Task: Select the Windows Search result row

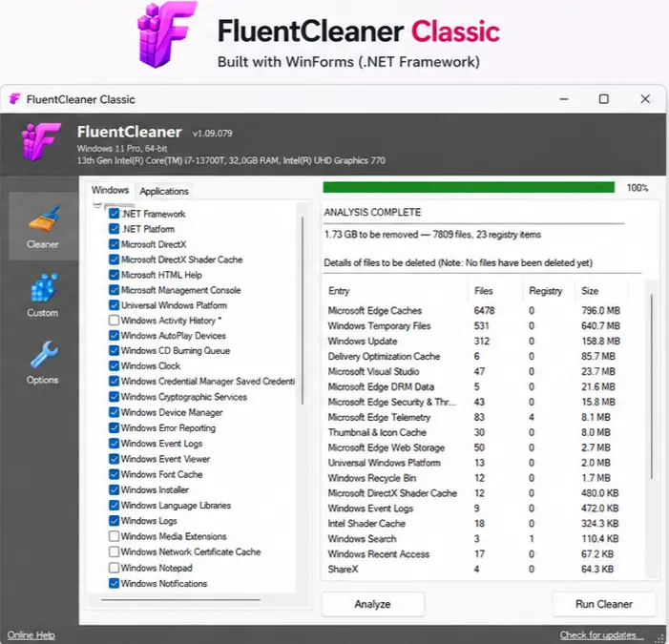Action: (473, 539)
